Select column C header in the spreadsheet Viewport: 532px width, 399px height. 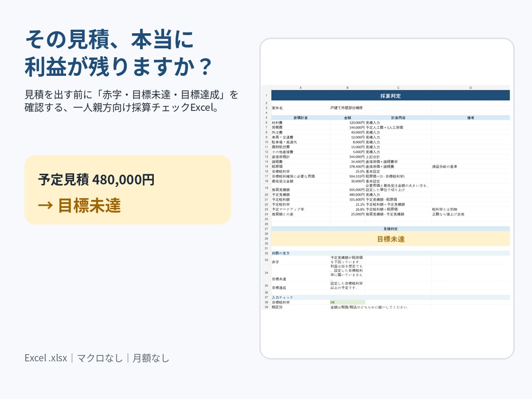pos(398,87)
